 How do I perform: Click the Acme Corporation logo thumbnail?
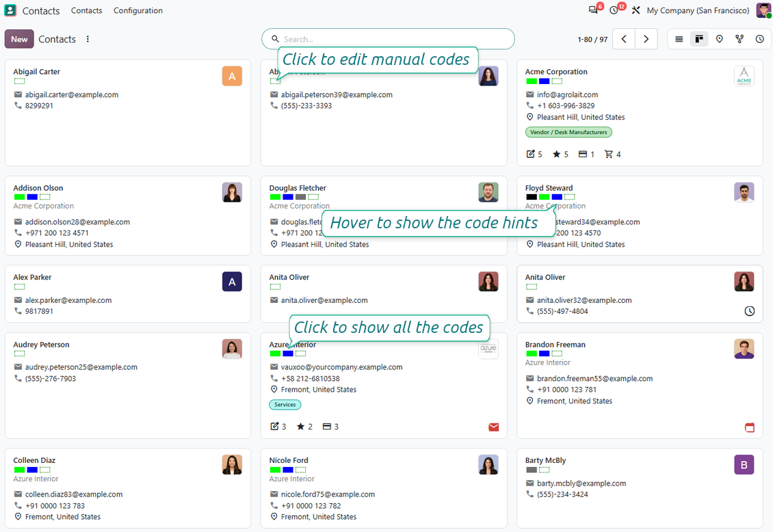click(744, 77)
